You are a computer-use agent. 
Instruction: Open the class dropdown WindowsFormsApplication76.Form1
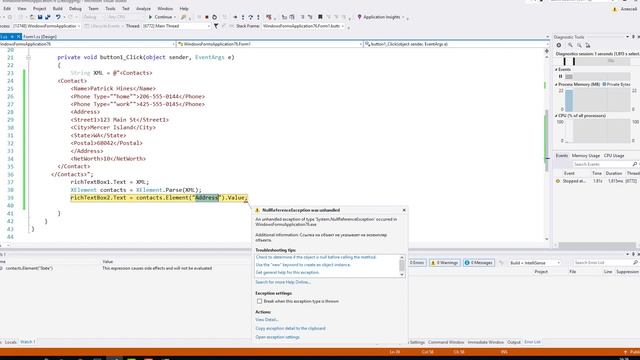click(x=270, y=44)
